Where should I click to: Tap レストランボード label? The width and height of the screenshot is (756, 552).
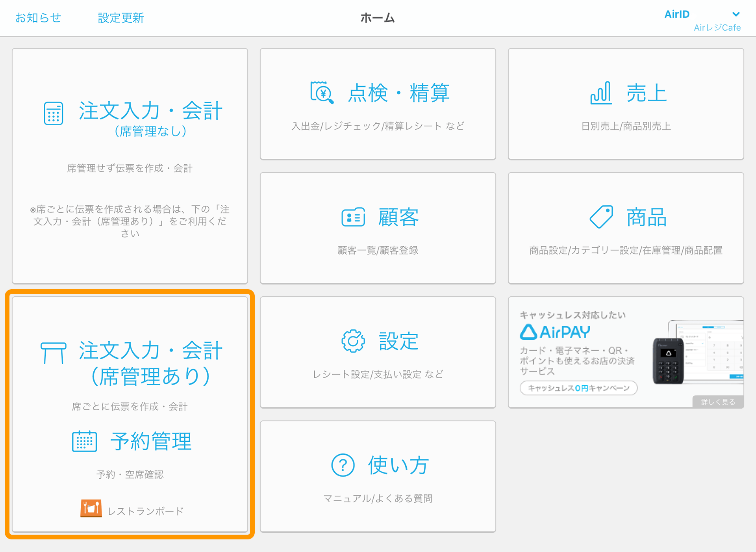(146, 511)
